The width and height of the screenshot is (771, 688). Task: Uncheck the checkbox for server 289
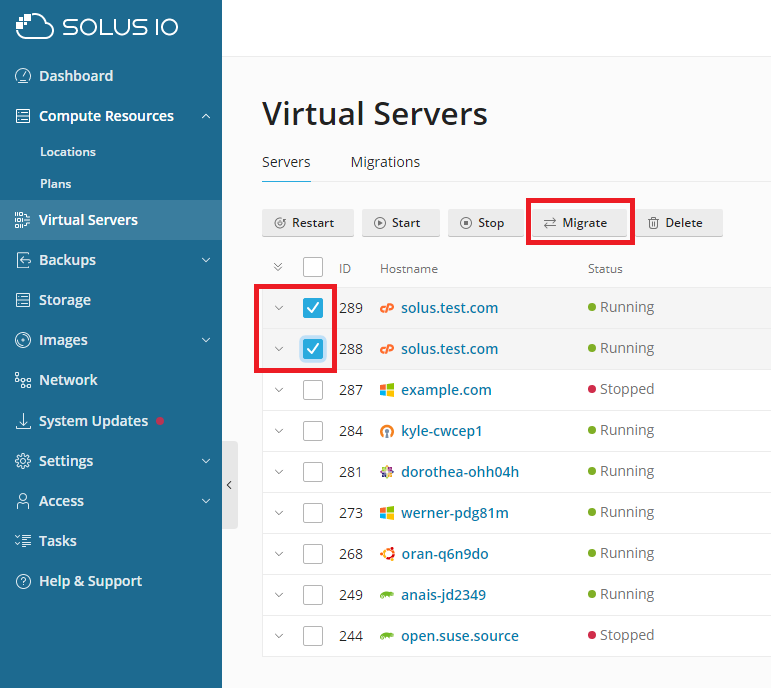tap(313, 308)
